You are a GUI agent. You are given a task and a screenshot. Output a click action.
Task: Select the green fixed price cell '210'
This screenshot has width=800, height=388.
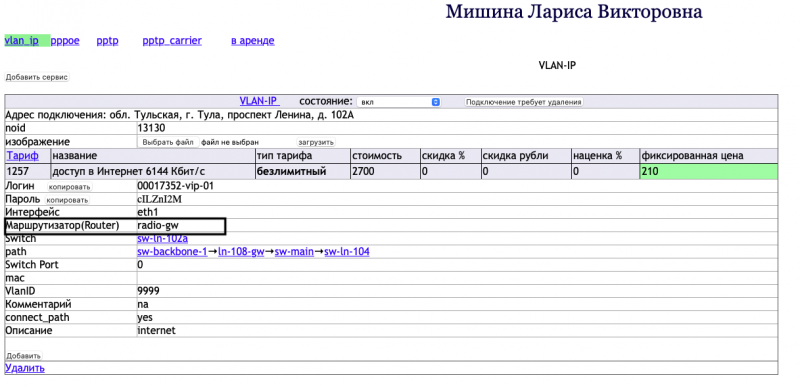coord(708,172)
